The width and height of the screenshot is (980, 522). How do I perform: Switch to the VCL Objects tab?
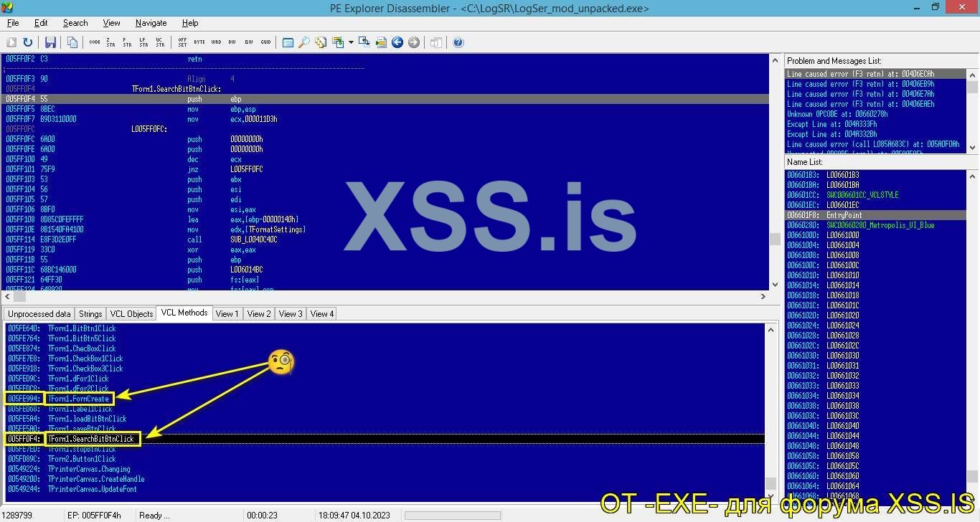pyautogui.click(x=131, y=314)
